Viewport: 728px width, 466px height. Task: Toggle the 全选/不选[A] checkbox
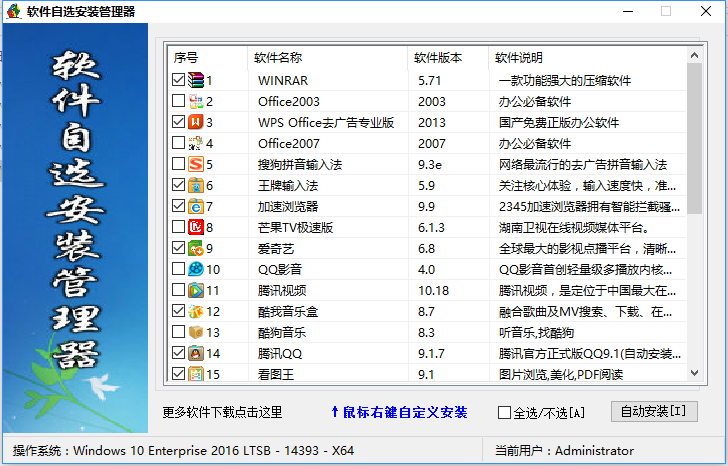pos(504,412)
